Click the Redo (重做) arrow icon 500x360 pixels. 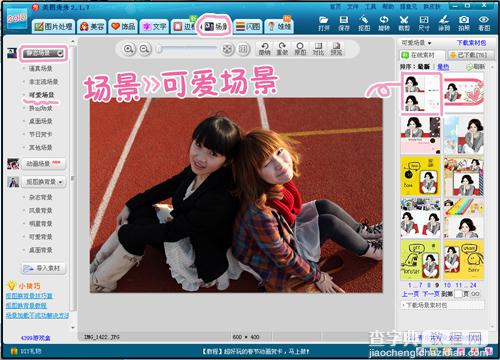pyautogui.click(x=282, y=49)
